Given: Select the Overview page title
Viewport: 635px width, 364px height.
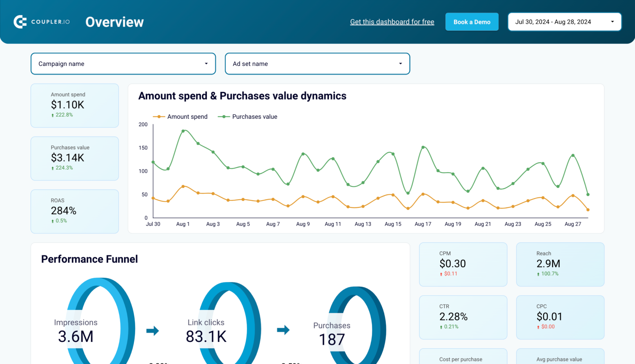Looking at the screenshot, I should (x=114, y=22).
